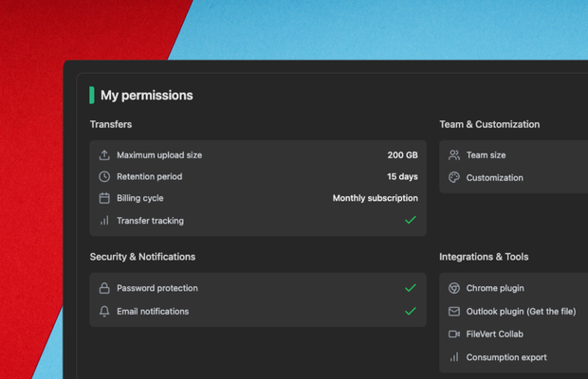Click the calendar icon next to Billing cycle
This screenshot has height=379, width=588.
pos(104,199)
